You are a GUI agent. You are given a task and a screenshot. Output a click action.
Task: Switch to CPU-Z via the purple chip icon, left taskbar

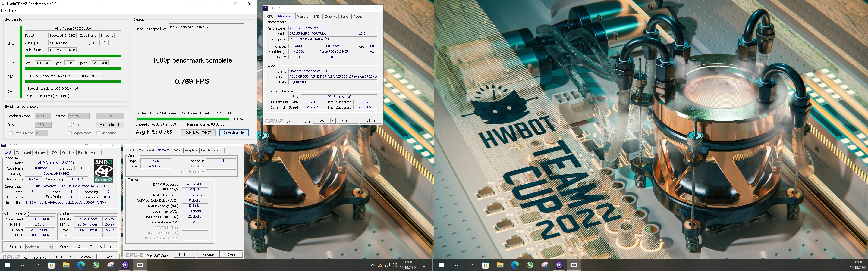pos(125,265)
